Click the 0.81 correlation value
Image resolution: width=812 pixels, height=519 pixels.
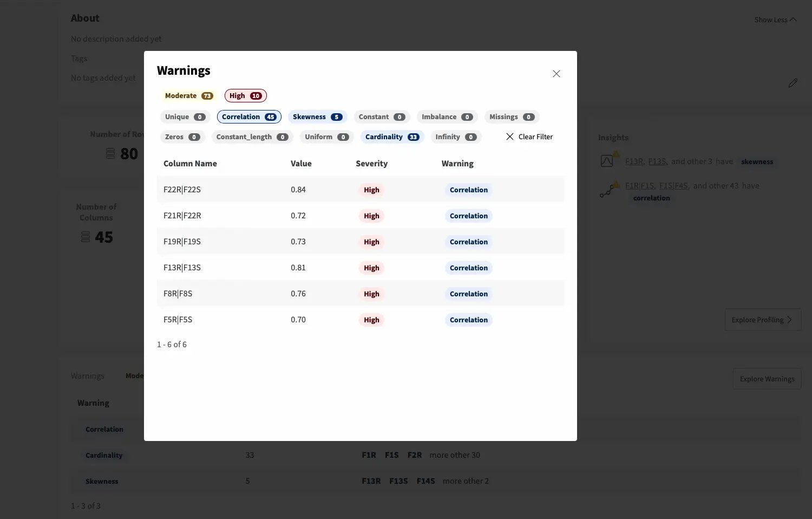pos(298,268)
